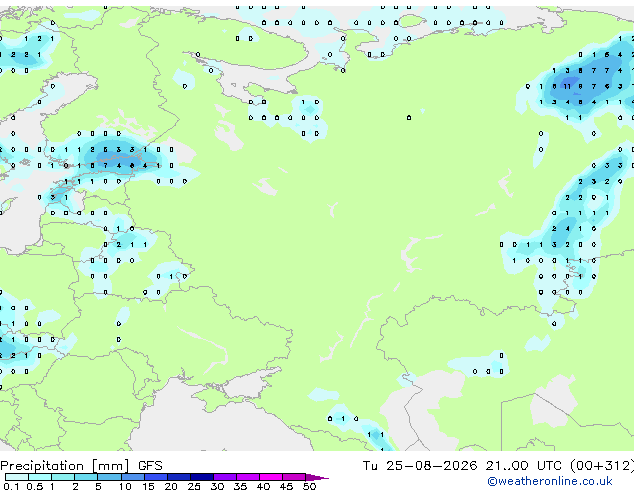Viewport: 634px width, 490px height.
Task: Click the '11' precipitation value on map
Action: point(567,86)
